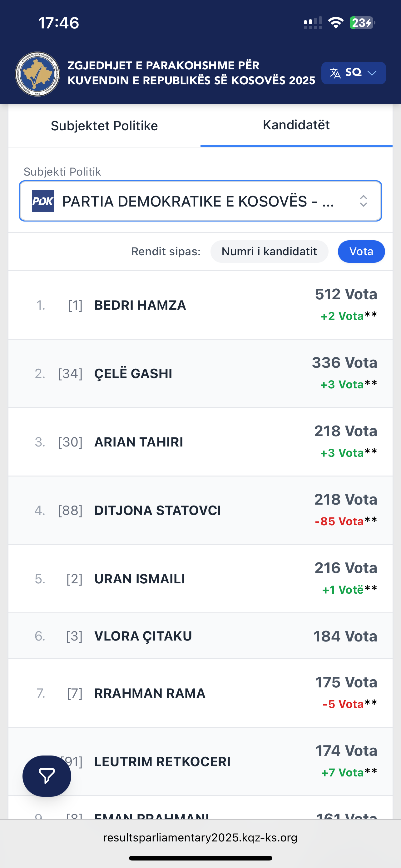401x868 pixels.
Task: Select candidate Bedri Hamza row
Action: [x=140, y=305]
